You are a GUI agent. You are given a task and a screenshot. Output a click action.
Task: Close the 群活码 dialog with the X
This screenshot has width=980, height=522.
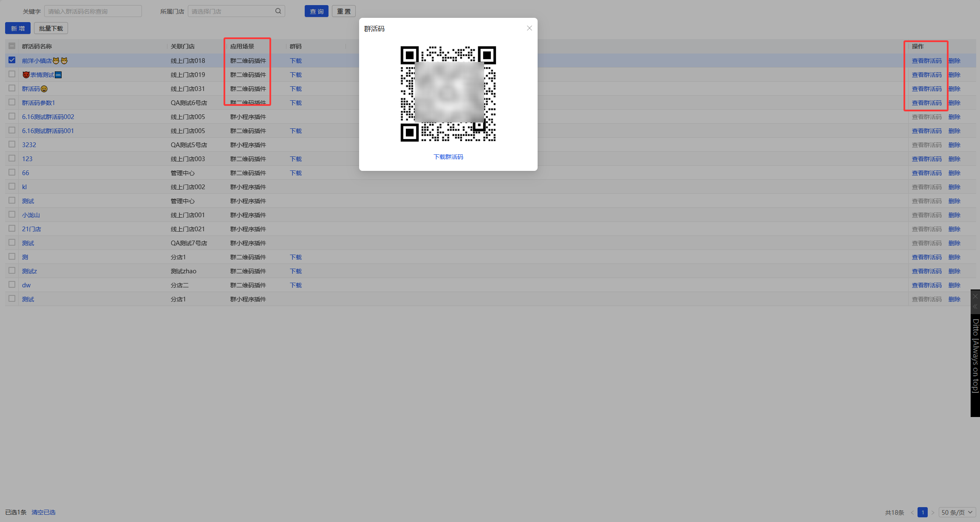point(529,28)
